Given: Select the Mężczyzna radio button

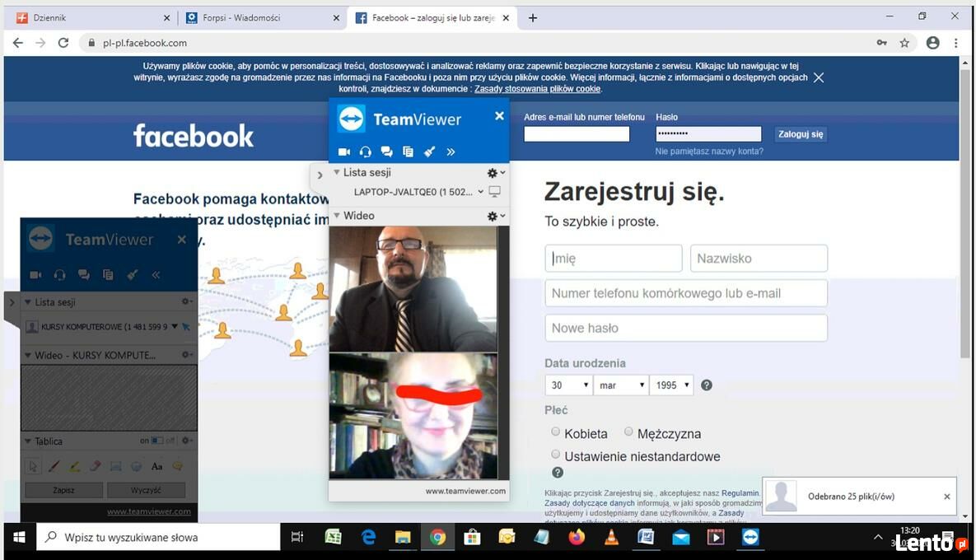Looking at the screenshot, I should [628, 432].
